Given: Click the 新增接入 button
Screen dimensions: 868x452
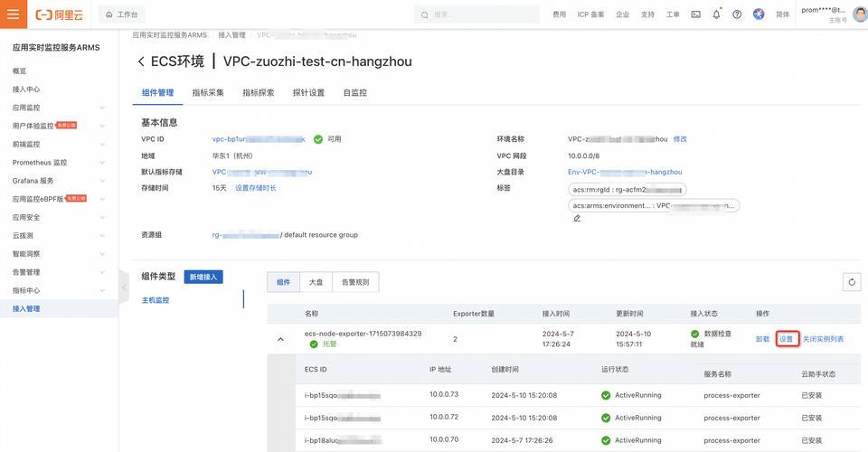Looking at the screenshot, I should pos(203,277).
